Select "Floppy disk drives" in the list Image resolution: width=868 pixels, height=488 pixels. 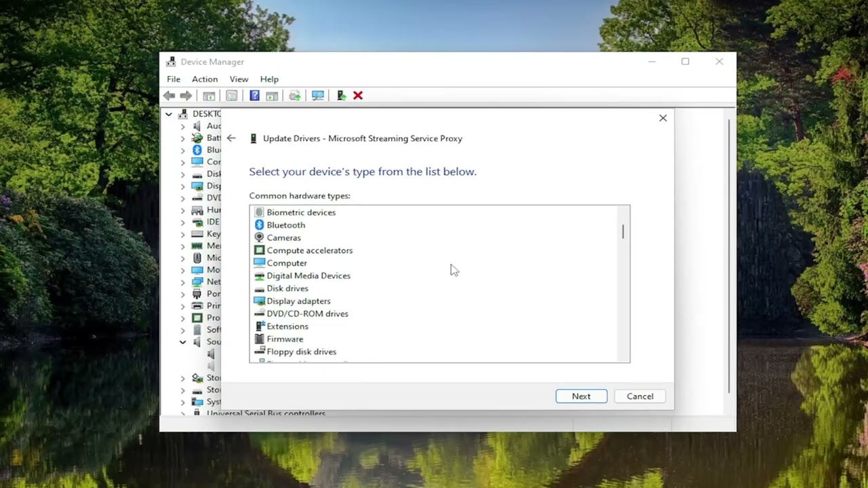coord(301,352)
